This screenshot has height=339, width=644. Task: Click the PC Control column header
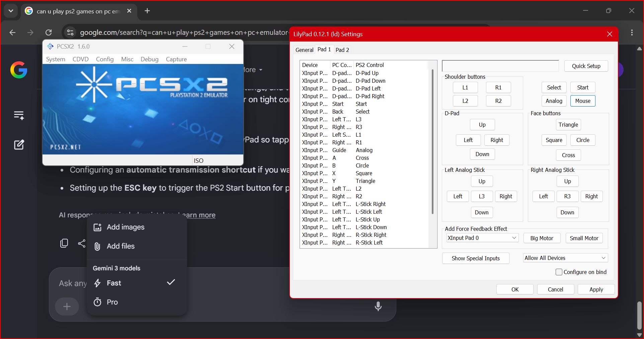tap(342, 65)
